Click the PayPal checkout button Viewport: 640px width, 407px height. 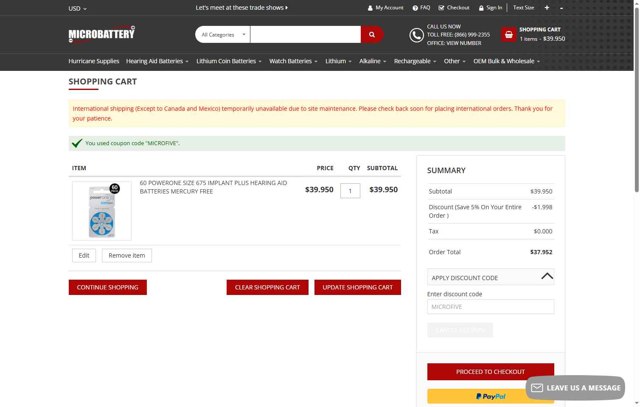click(491, 396)
